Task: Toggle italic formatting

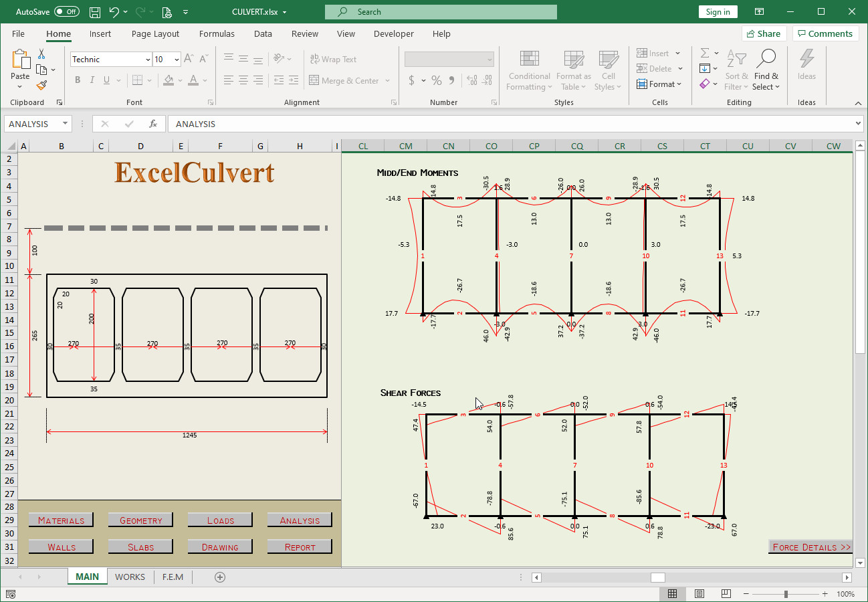Action: pos(92,80)
